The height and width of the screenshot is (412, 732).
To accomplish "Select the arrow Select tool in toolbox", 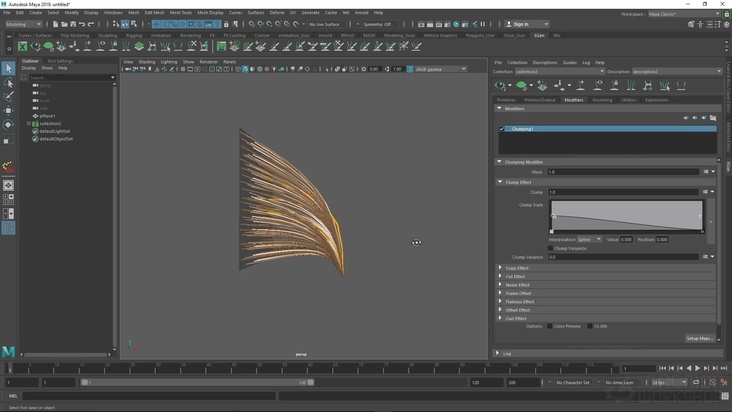I will click(x=8, y=68).
